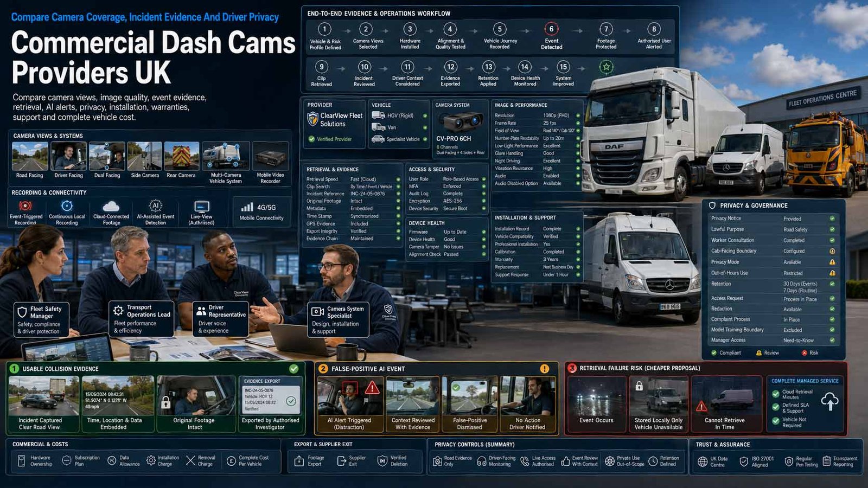868x488 pixels.
Task: Open the Cloud-Connected Footage icon
Action: point(111,206)
